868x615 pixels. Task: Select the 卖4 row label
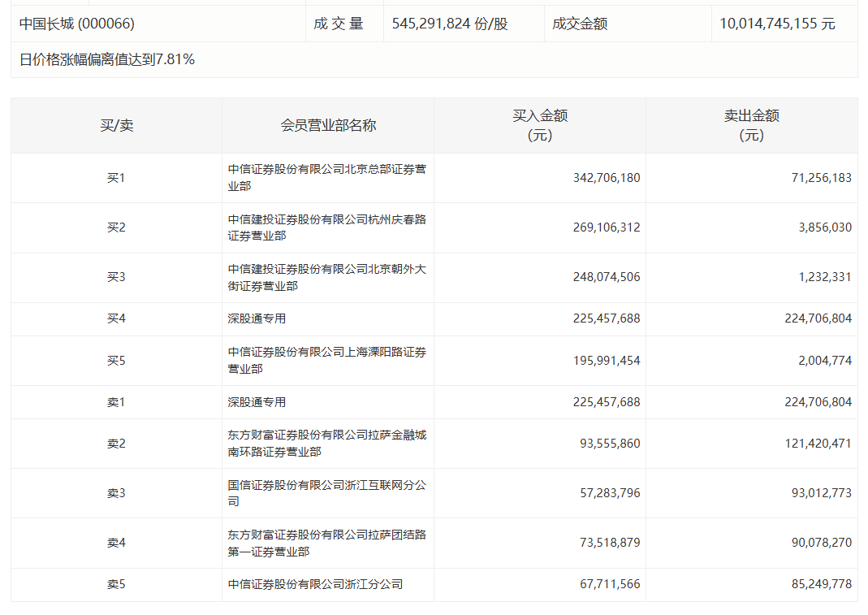pos(116,543)
